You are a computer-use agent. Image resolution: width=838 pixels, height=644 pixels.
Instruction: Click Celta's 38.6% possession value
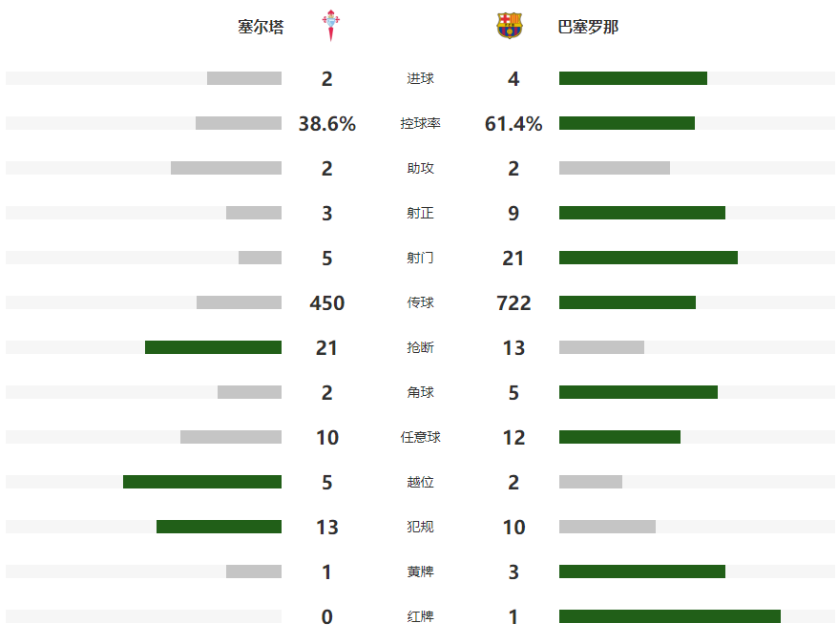327,124
